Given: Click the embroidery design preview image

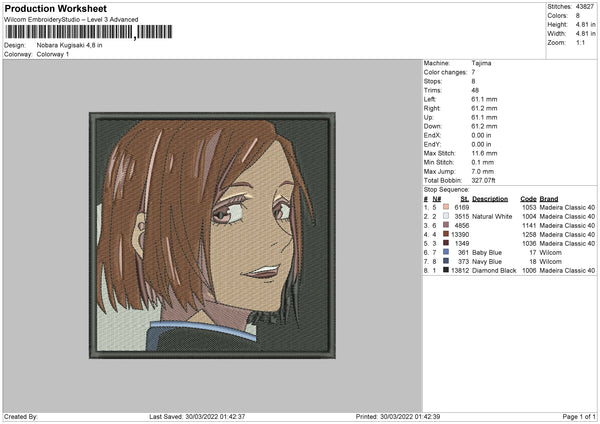Looking at the screenshot, I should (212, 235).
